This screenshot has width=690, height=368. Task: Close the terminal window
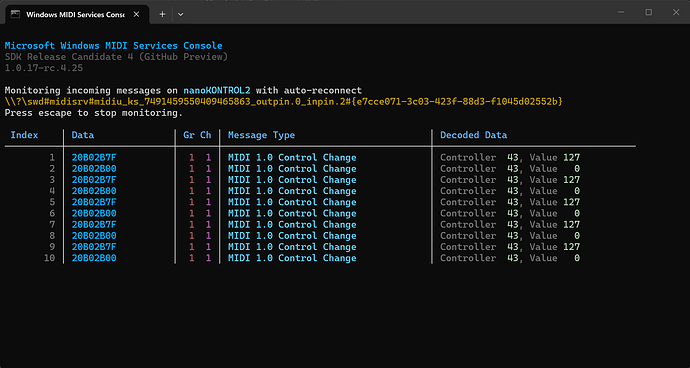[676, 12]
